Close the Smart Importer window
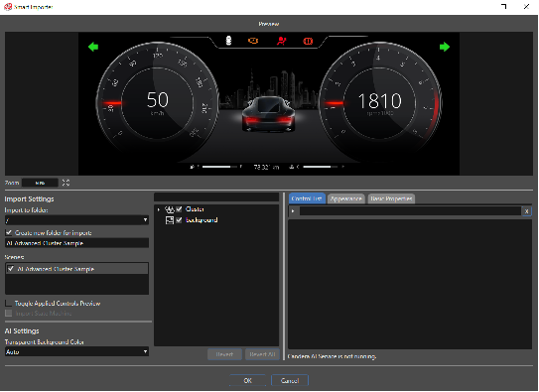The image size is (539, 392). (x=526, y=7)
